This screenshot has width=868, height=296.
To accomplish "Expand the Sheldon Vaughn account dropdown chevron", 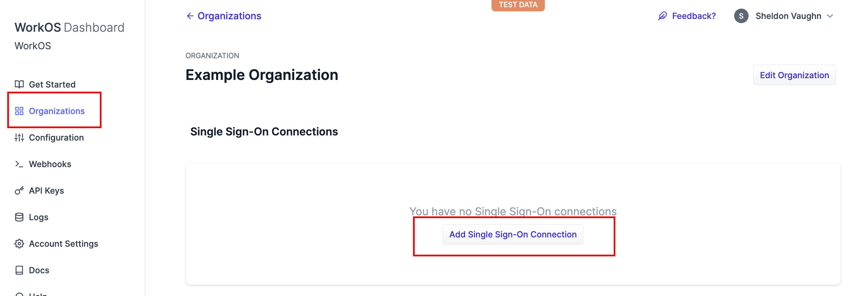I will point(830,16).
